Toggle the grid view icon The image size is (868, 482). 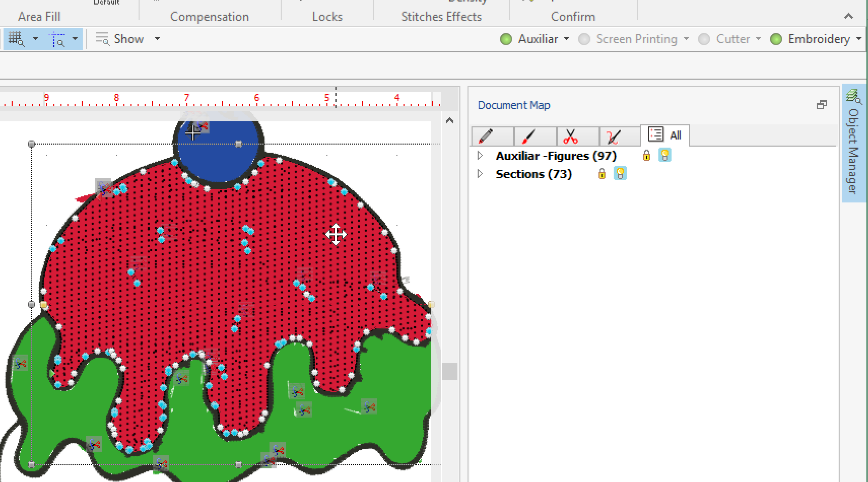pyautogui.click(x=16, y=39)
